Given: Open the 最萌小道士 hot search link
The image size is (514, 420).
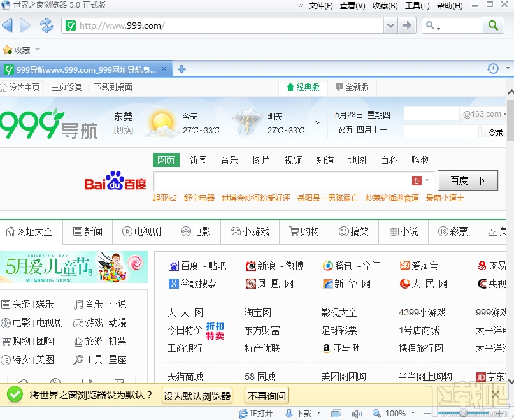Looking at the screenshot, I should pyautogui.click(x=445, y=198).
